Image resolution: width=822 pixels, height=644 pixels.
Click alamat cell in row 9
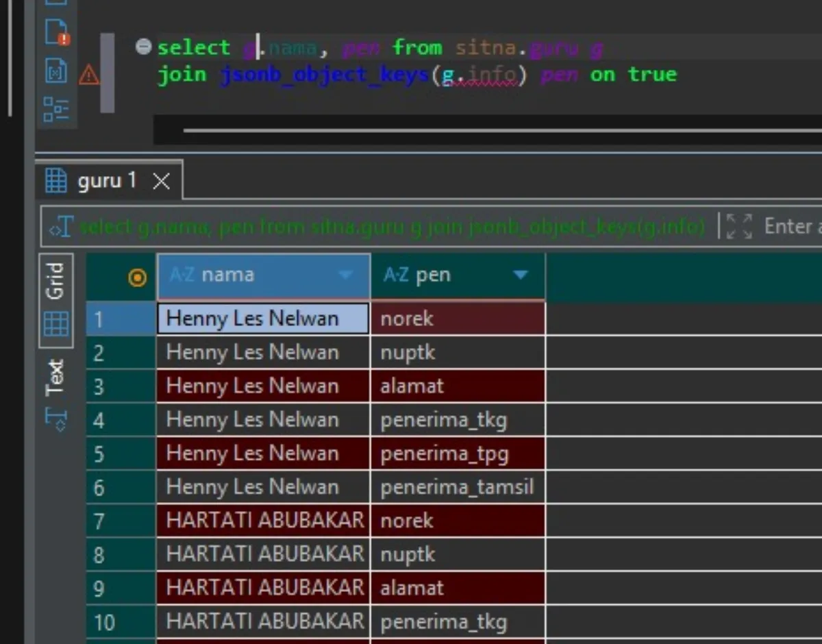pyautogui.click(x=458, y=588)
